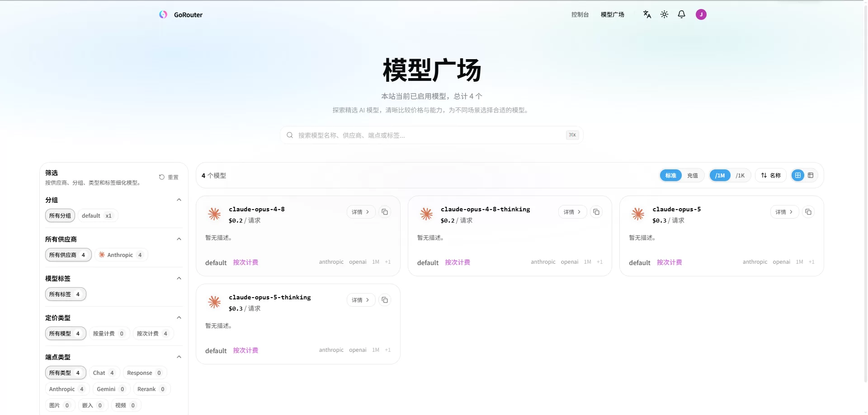Copy the claude-opus-5 model name
This screenshot has width=868, height=415.
click(808, 212)
